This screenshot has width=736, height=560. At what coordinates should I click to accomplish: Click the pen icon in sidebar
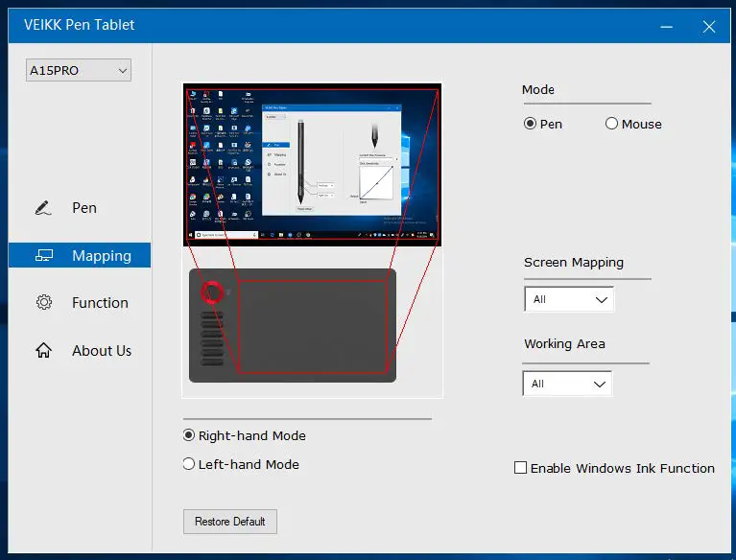(43, 208)
